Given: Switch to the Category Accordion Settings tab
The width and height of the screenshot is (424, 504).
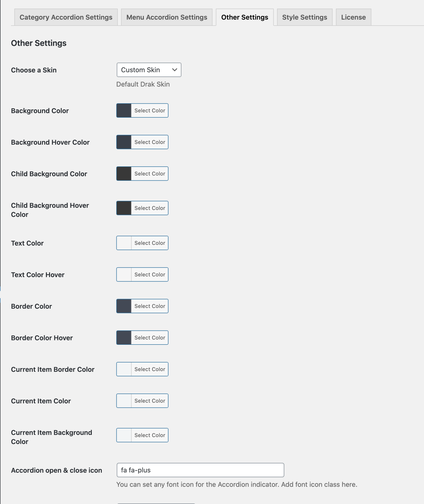Looking at the screenshot, I should 66,17.
